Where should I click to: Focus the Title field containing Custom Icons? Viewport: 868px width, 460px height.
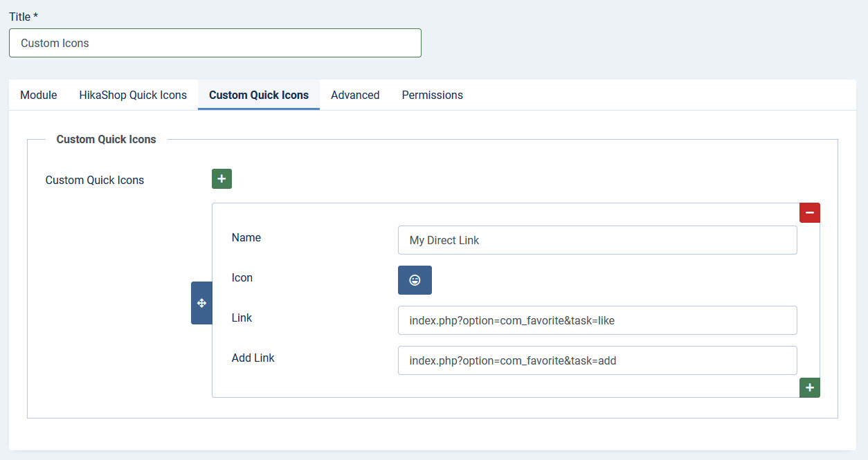tap(215, 43)
